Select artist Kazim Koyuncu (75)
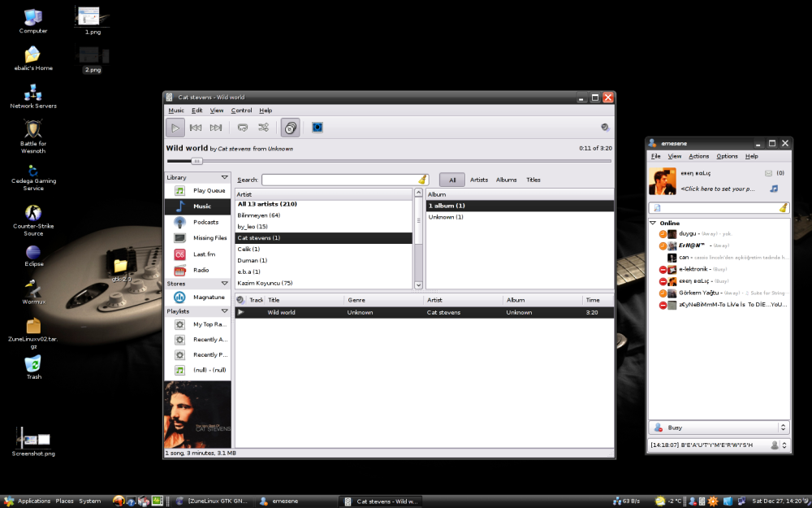 point(324,283)
